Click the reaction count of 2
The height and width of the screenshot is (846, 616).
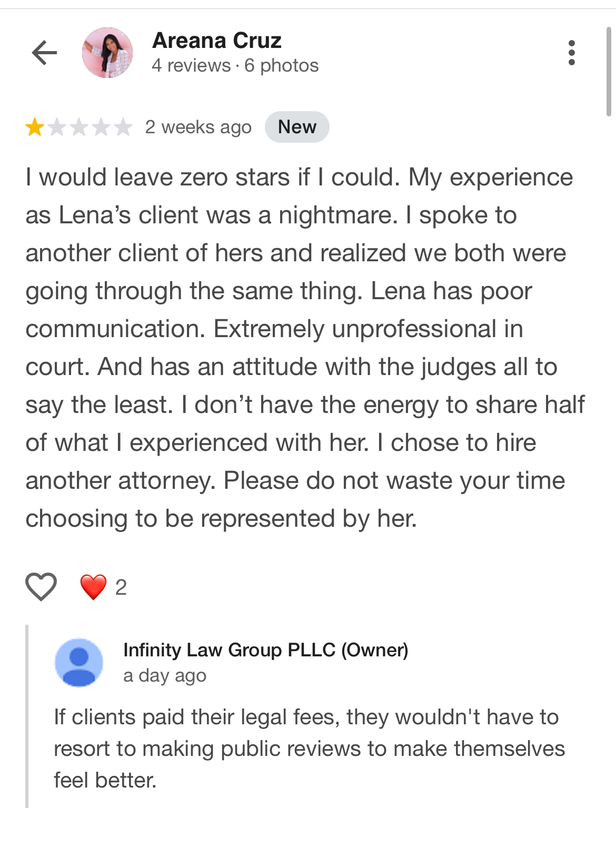coord(121,587)
